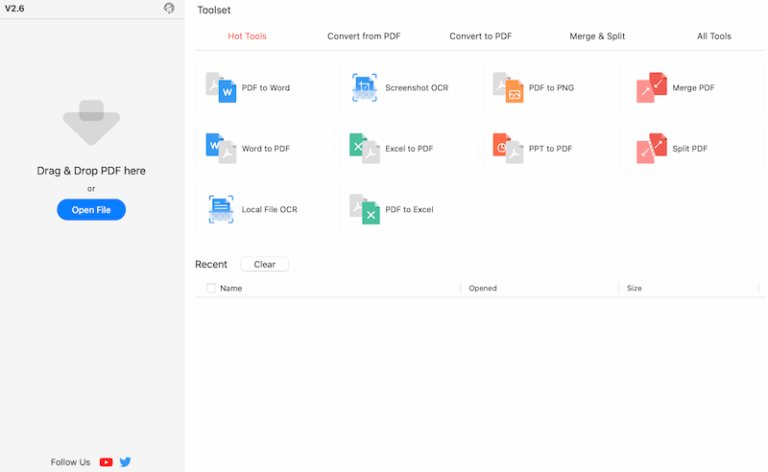Switch to the Merge & Split tab

click(597, 36)
